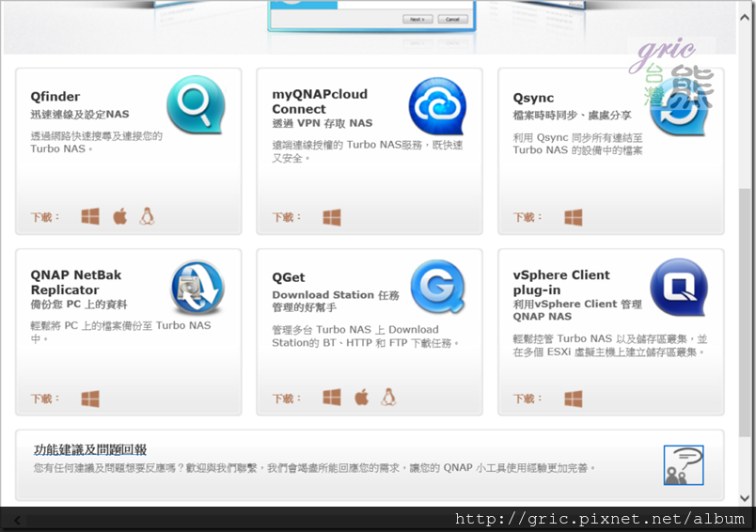Click the text 迅速連線及設定NAS

pyautogui.click(x=80, y=115)
